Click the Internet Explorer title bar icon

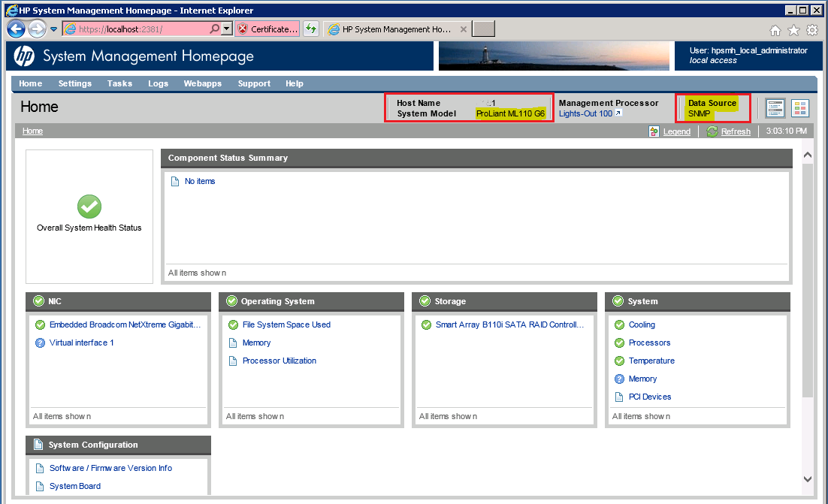point(12,10)
